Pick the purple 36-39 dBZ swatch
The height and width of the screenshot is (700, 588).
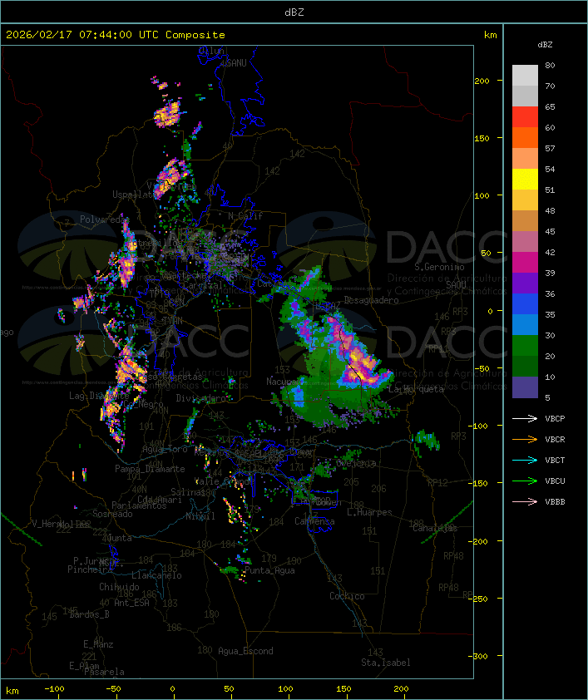[x=525, y=283]
